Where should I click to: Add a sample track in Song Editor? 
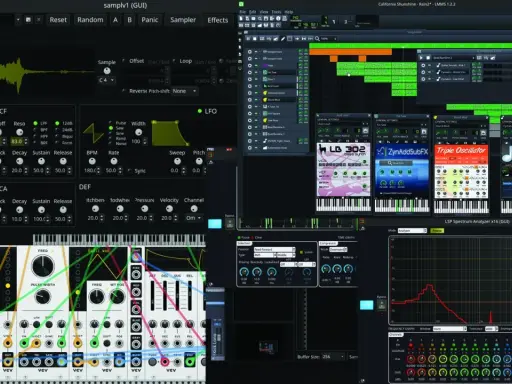[269, 39]
